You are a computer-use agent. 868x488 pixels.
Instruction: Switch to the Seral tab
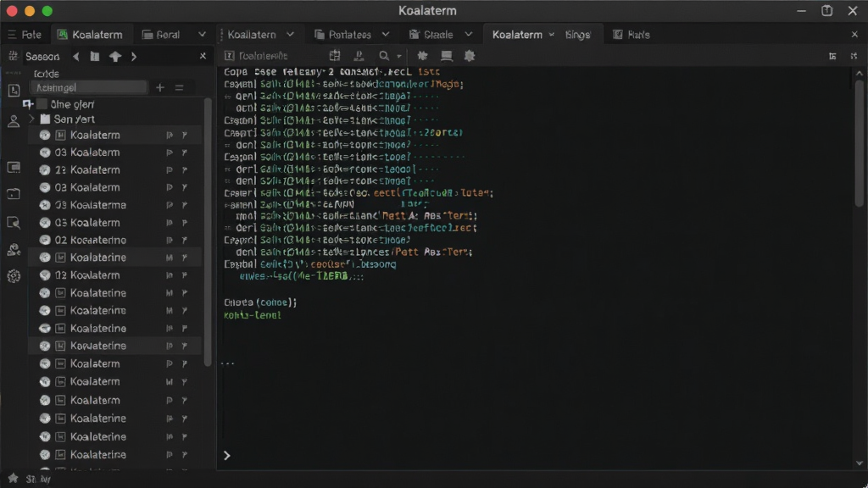click(x=161, y=34)
